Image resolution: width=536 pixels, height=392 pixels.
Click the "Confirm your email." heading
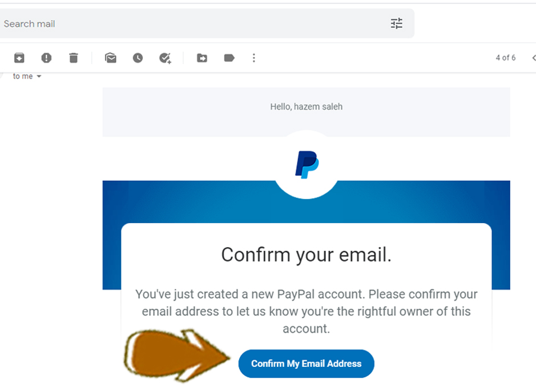(307, 254)
